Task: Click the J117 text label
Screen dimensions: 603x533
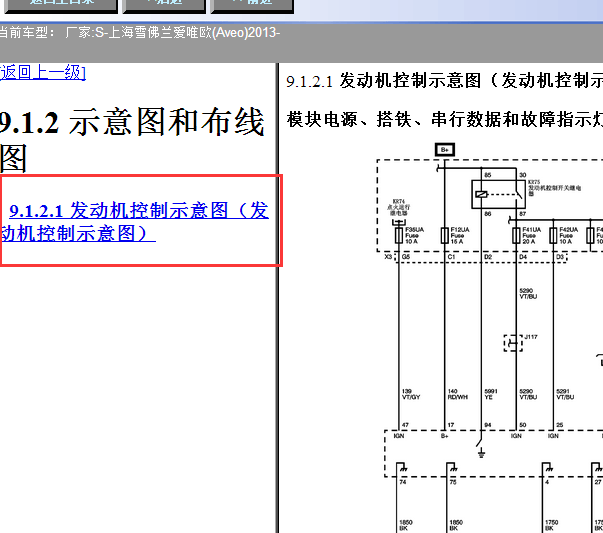Action: click(x=531, y=337)
